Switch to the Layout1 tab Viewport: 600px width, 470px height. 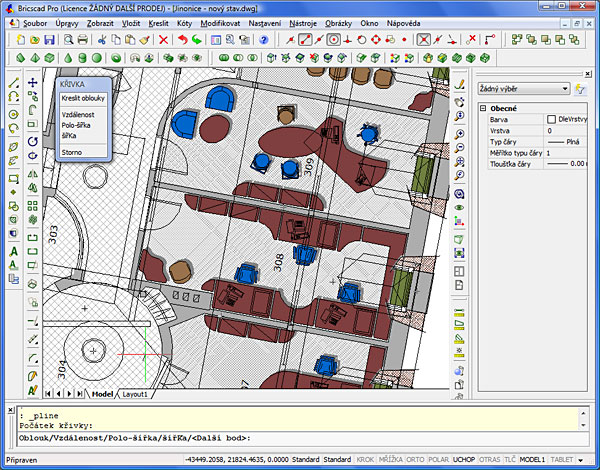[135, 394]
